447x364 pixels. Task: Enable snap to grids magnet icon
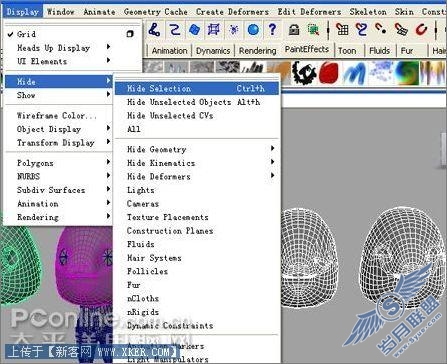(x=342, y=30)
